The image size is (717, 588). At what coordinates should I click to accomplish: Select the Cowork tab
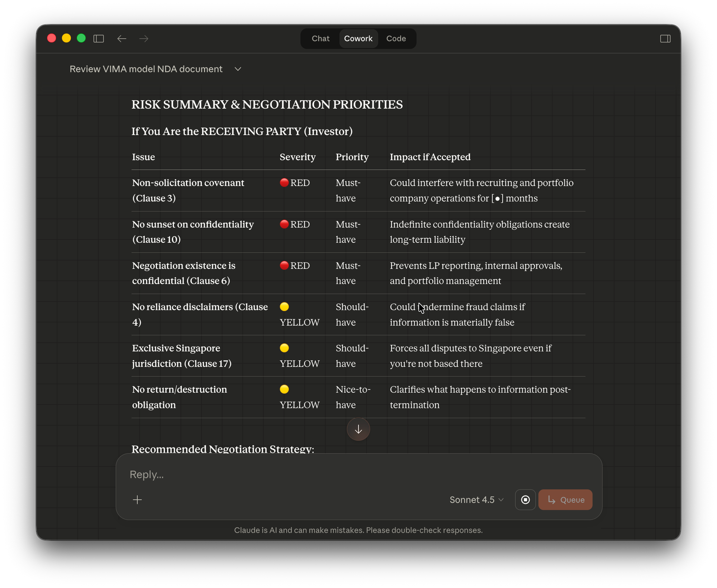pos(358,38)
